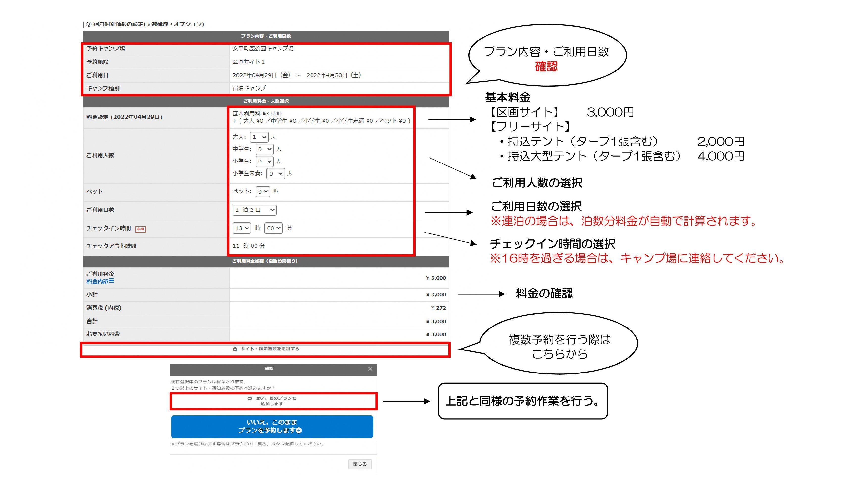Click the チェックアウト時間 row label

pos(112,246)
